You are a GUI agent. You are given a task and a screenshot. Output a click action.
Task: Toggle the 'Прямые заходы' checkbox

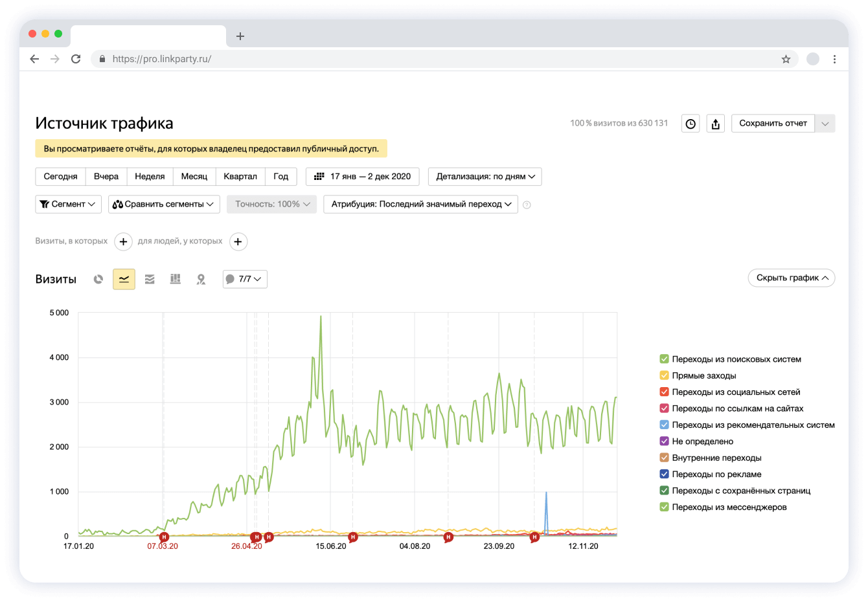point(664,375)
